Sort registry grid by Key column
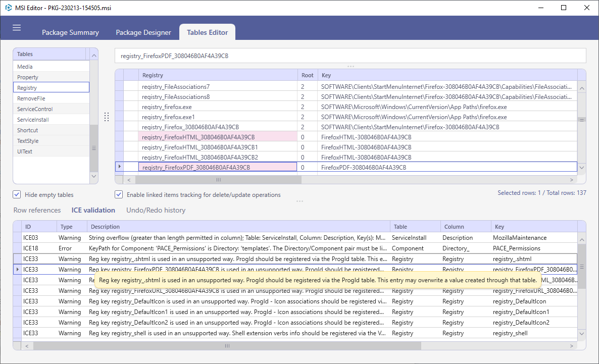The width and height of the screenshot is (599, 364). 447,75
